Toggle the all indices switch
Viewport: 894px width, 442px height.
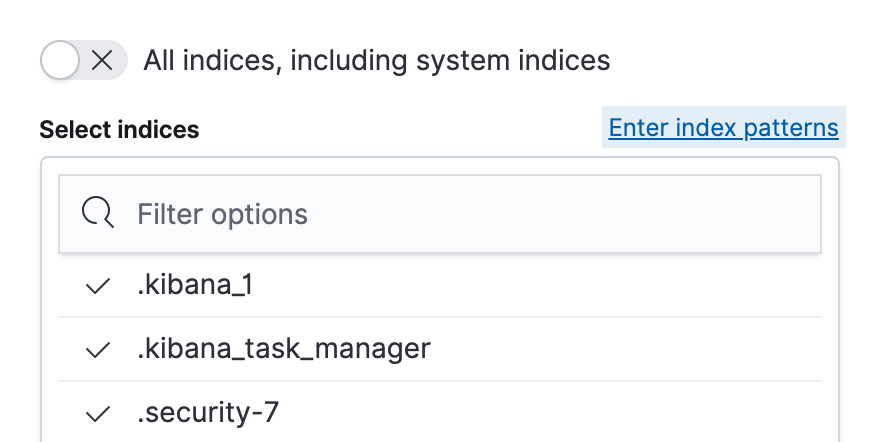(x=83, y=60)
